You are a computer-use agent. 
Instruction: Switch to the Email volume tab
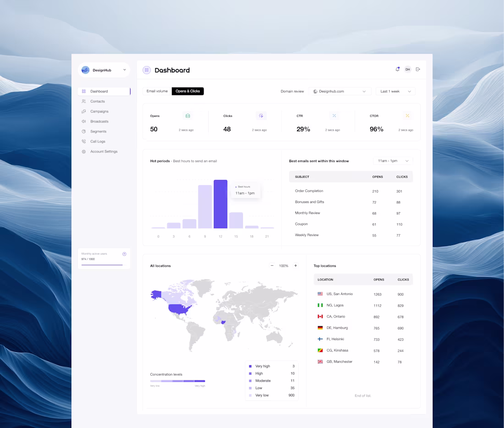pos(157,91)
